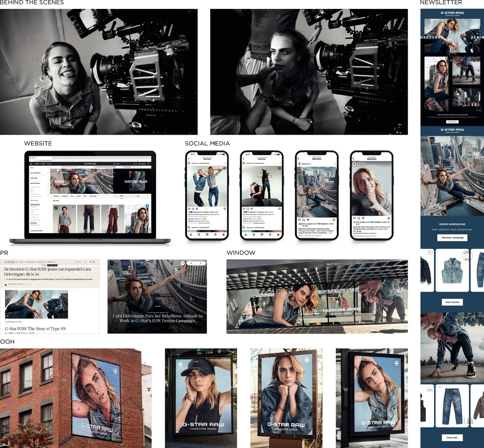Tap home icon on second phone's nav bar
The image size is (484, 448).
[x=246, y=234]
